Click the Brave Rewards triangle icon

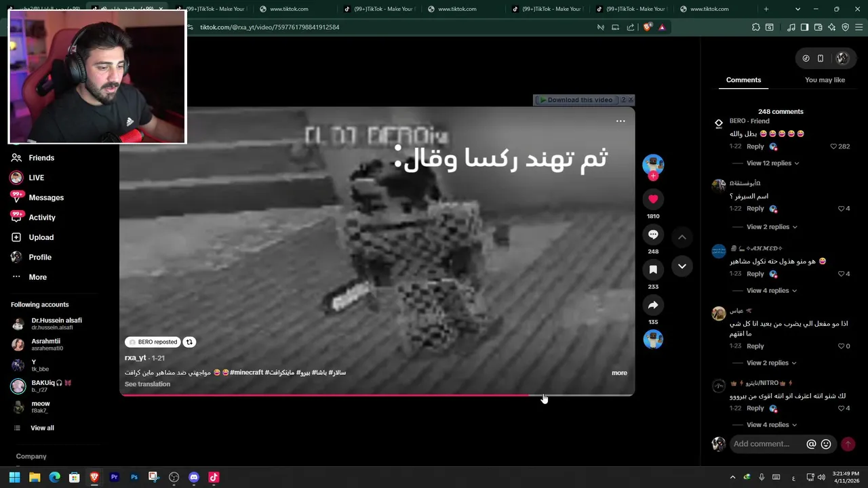[x=662, y=27]
